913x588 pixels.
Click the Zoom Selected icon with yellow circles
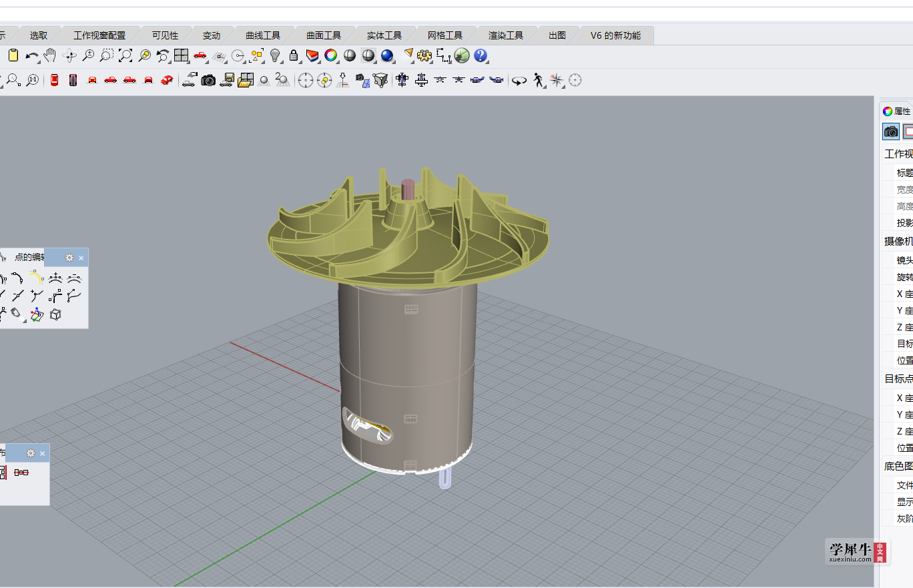[143, 55]
